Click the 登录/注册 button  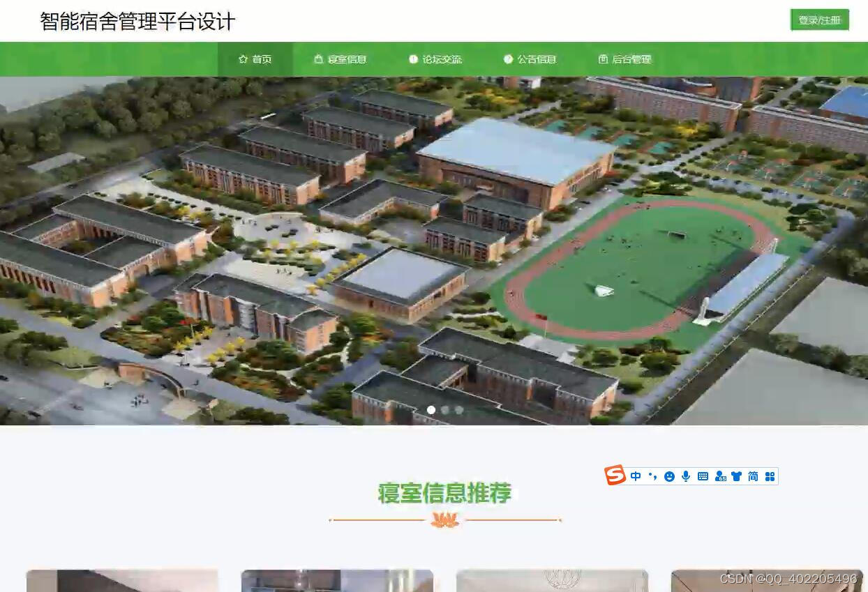[819, 20]
